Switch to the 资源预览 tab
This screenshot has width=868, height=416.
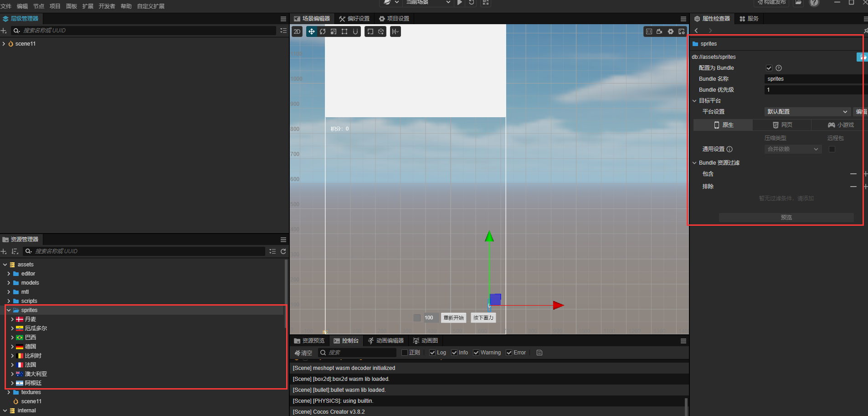coord(309,341)
